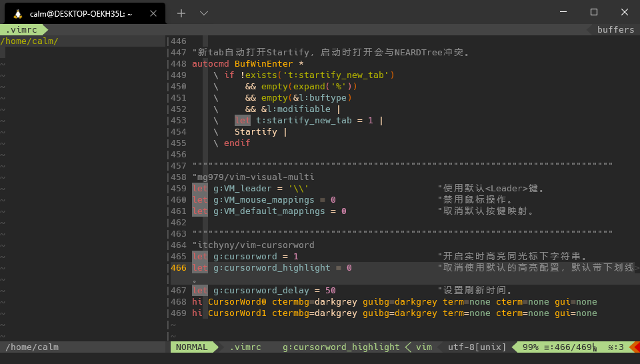Click t:startify_new_tab variable on line 453
640x364 pixels.
click(x=304, y=121)
